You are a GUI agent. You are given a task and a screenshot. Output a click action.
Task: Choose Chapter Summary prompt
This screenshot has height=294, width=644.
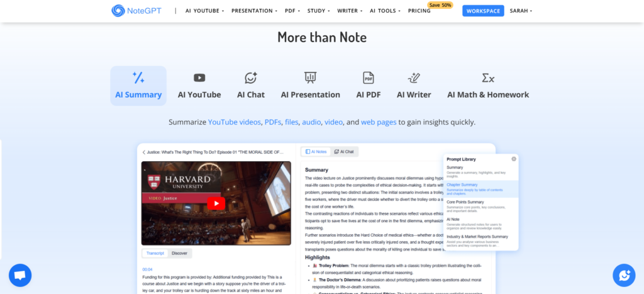[480, 189]
